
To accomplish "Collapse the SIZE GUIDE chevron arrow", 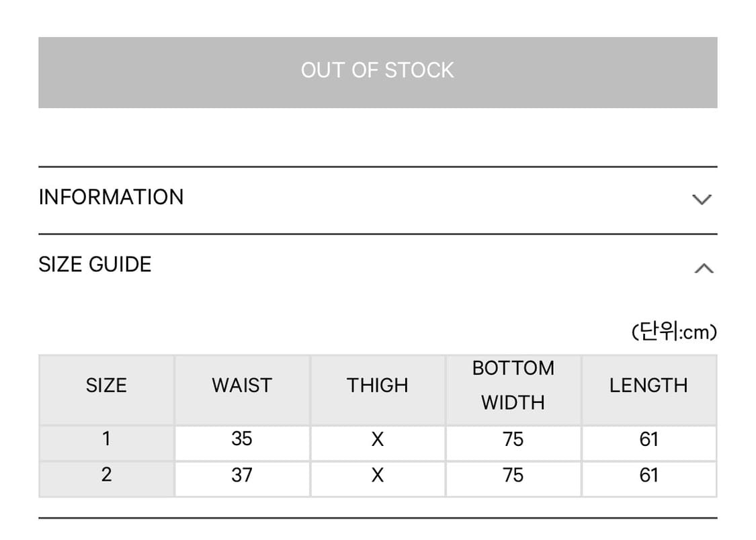I will [703, 269].
